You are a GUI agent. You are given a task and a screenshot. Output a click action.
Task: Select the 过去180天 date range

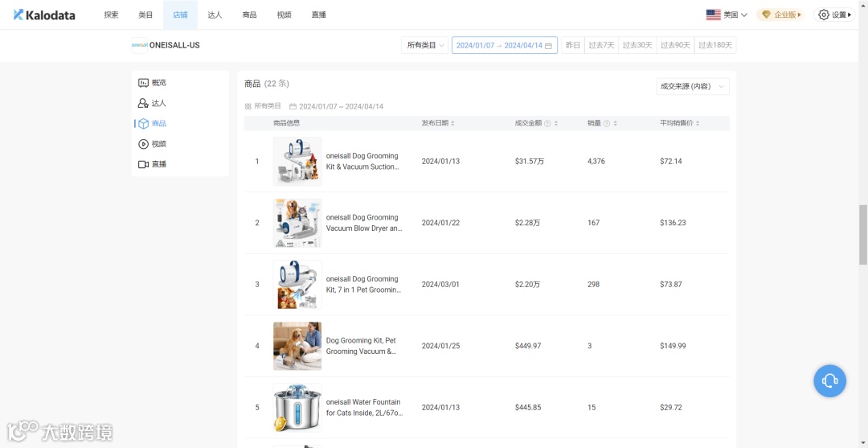715,45
